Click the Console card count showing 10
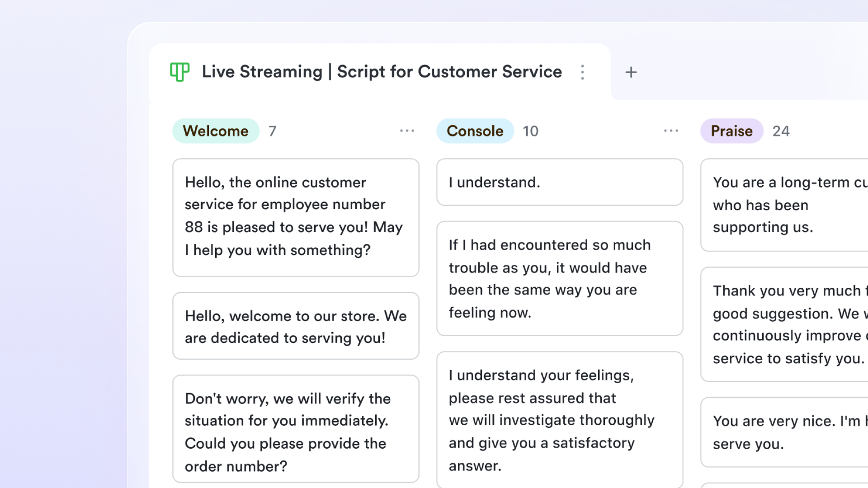This screenshot has height=488, width=868. (531, 131)
